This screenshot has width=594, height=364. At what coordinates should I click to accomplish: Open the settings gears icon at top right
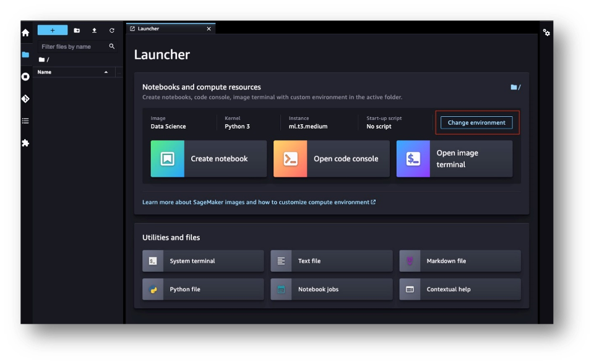546,33
